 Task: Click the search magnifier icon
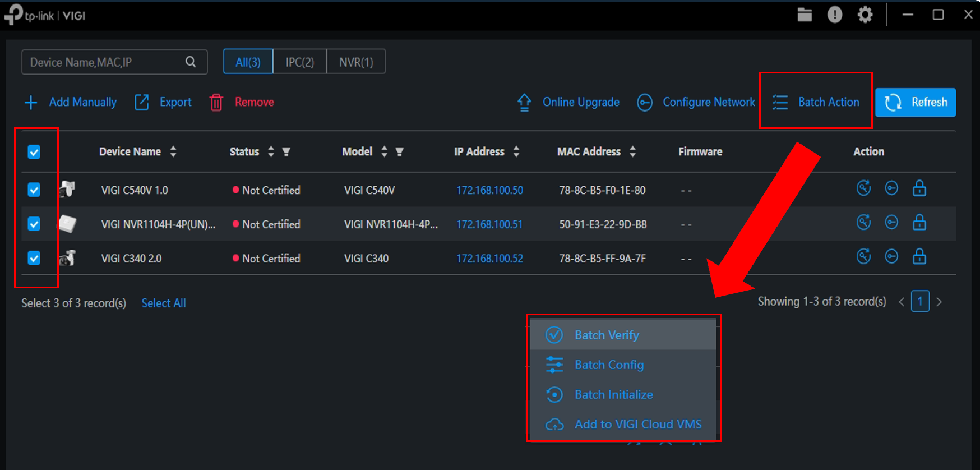coord(191,62)
